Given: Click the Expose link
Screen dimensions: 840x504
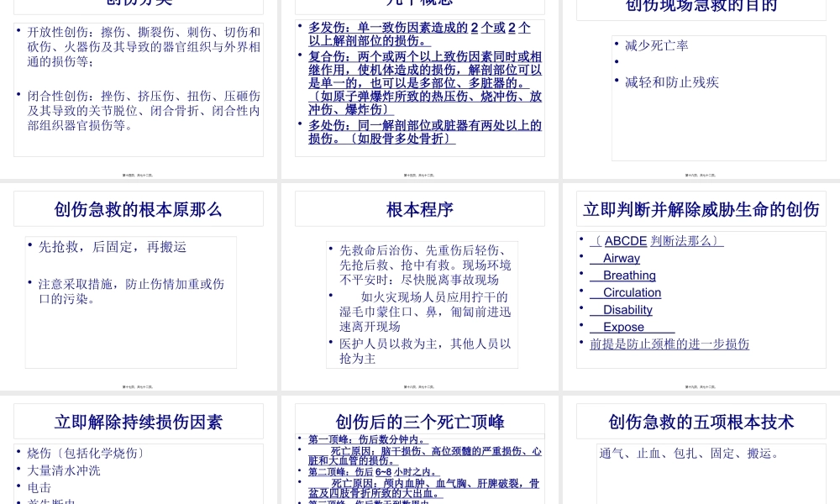Looking at the screenshot, I should pyautogui.click(x=623, y=327).
